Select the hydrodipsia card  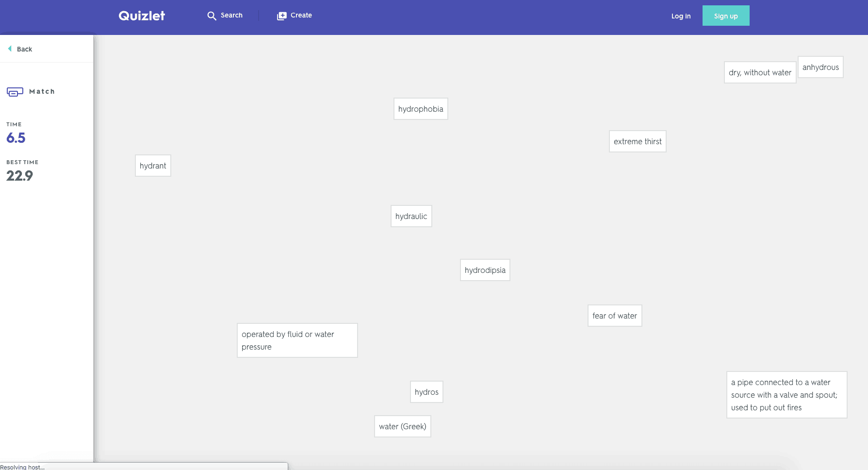[485, 270]
